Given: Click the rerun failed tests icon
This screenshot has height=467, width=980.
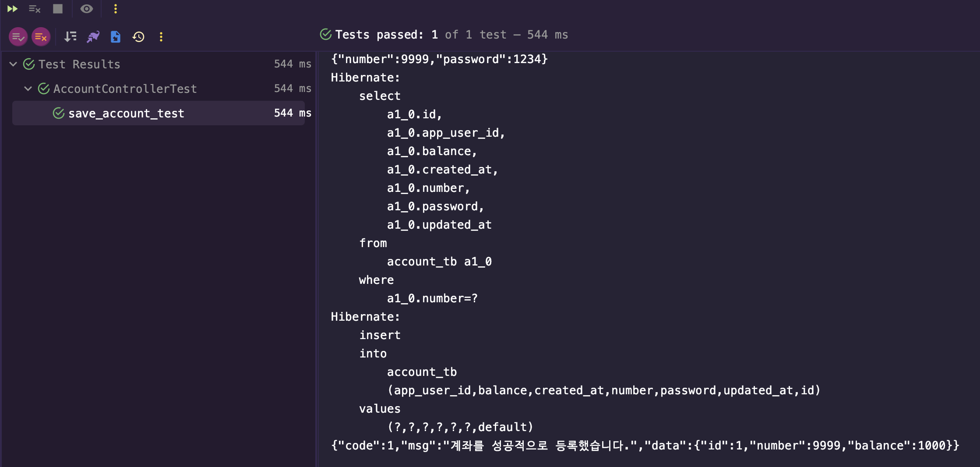Looking at the screenshot, I should click(35, 9).
